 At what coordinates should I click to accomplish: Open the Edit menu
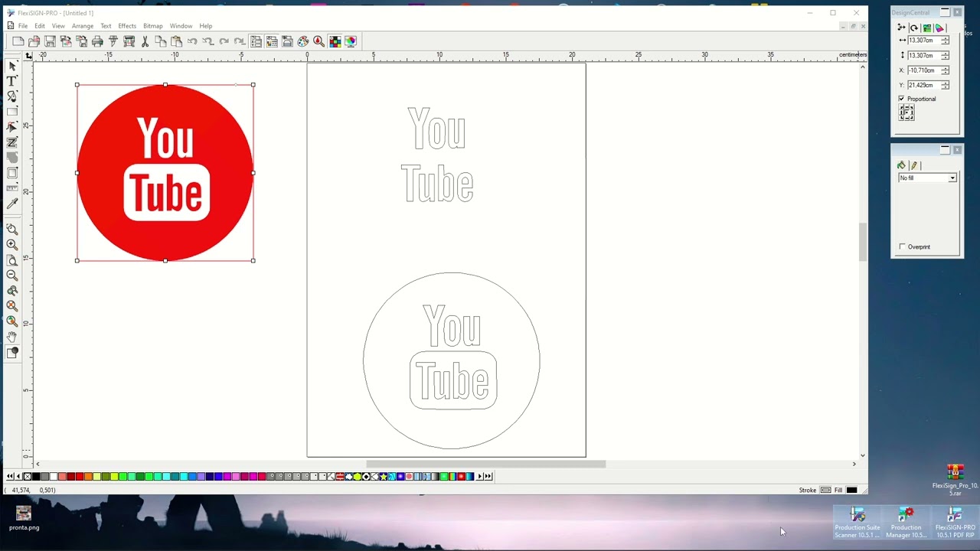(x=40, y=26)
